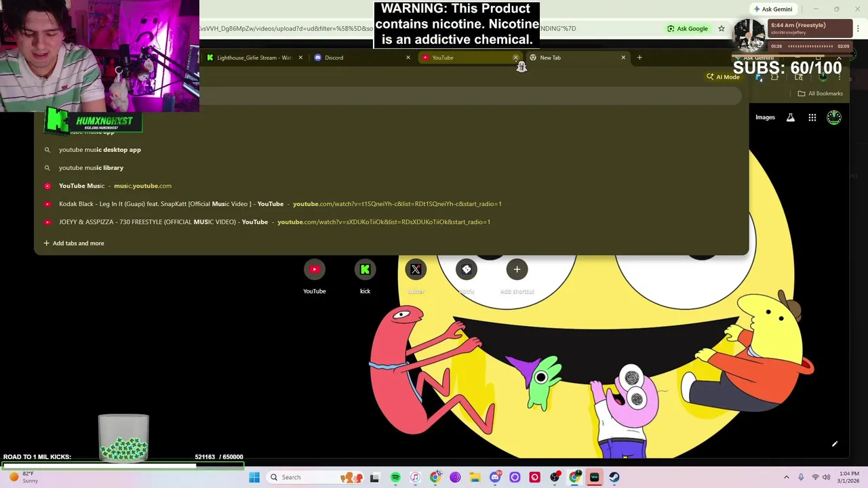Open the red square app on taskbar
Screen dimensions: 868x488
[535, 477]
